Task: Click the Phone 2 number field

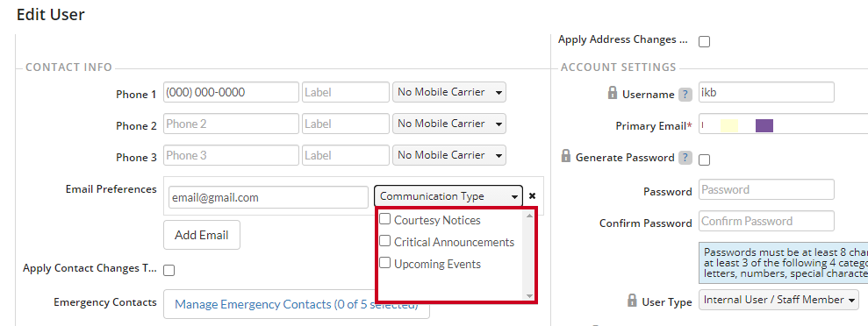Action: [231, 124]
